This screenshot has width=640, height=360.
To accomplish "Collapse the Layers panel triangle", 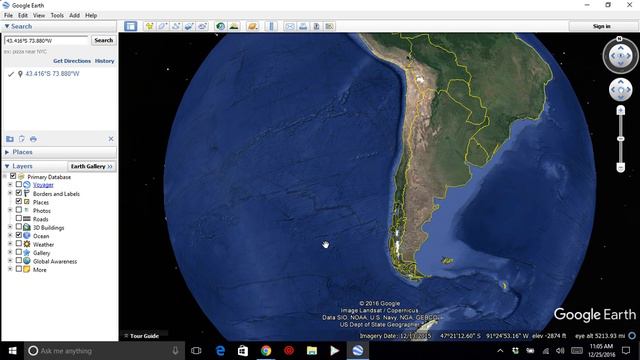I will [x=7, y=166].
